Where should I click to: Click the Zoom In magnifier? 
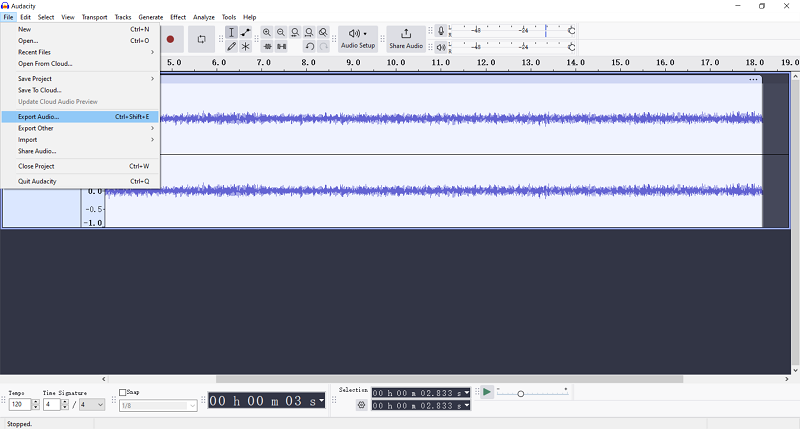coord(267,32)
